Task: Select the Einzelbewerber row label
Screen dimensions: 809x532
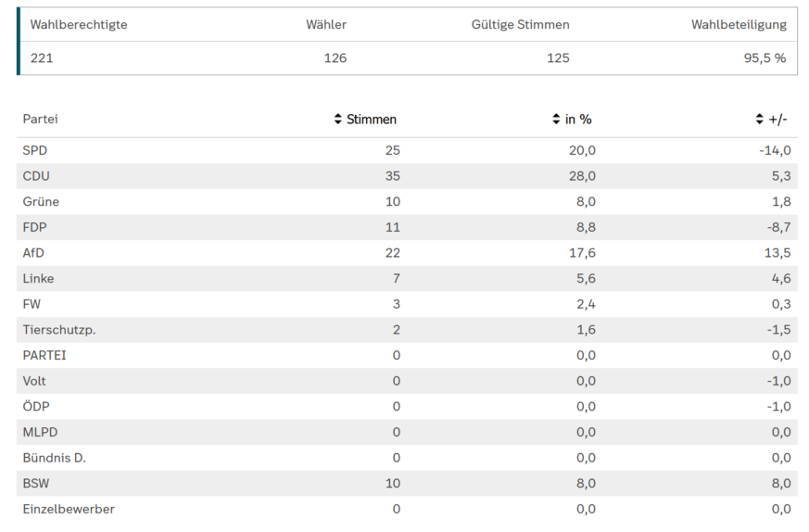Action: 69,509
